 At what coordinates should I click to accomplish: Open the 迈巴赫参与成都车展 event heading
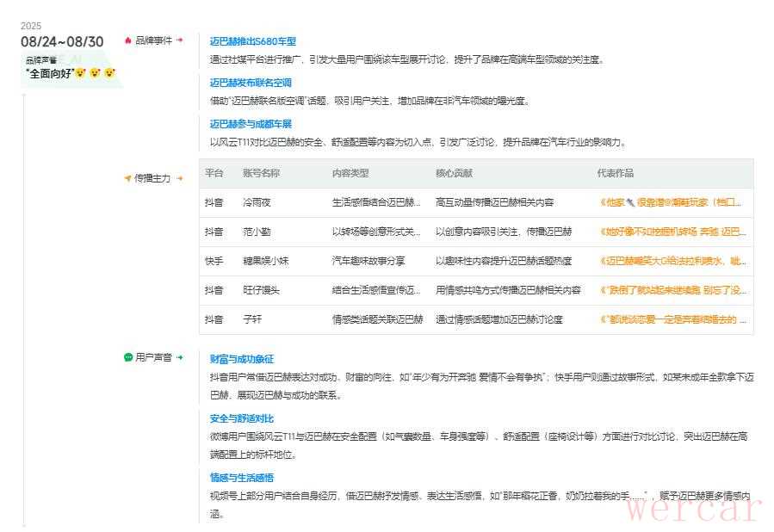251,124
